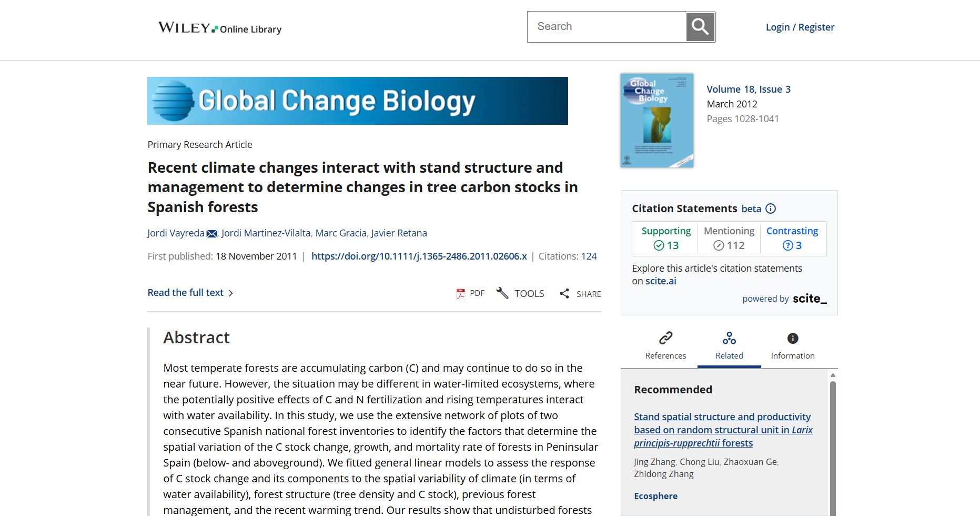Viewport: 980px width, 516px height.
Task: Select the Related tab
Action: point(729,345)
